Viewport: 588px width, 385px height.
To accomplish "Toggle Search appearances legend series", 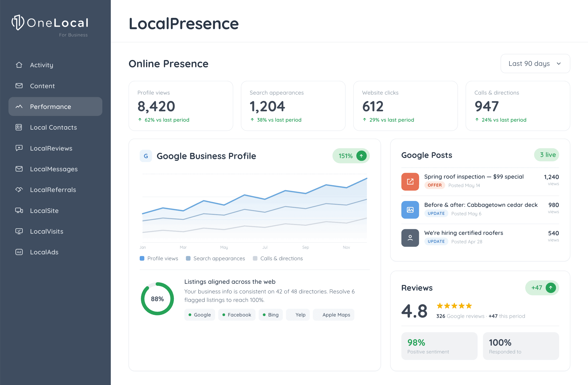I will (215, 258).
